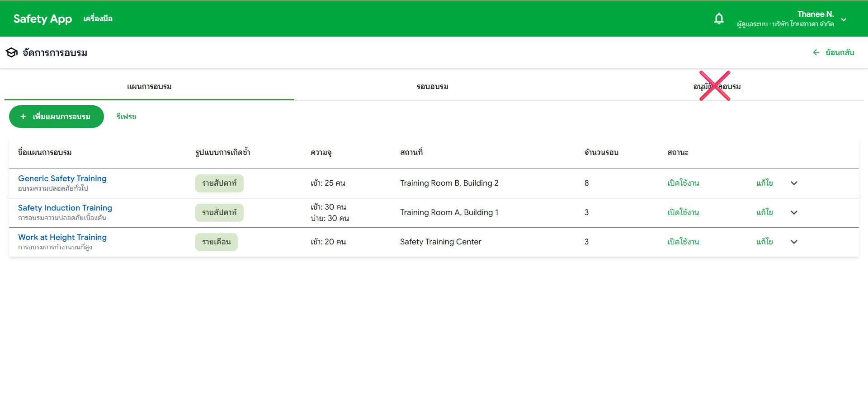Toggle เปิดใช้งาน status for Work at Height Training
Viewport: 868px width, 412px height.
click(683, 242)
